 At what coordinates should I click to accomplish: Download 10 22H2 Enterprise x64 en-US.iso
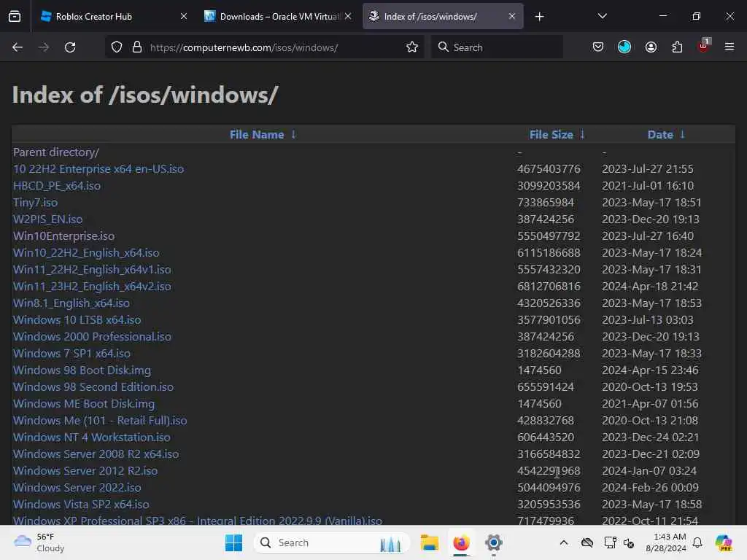(98, 169)
